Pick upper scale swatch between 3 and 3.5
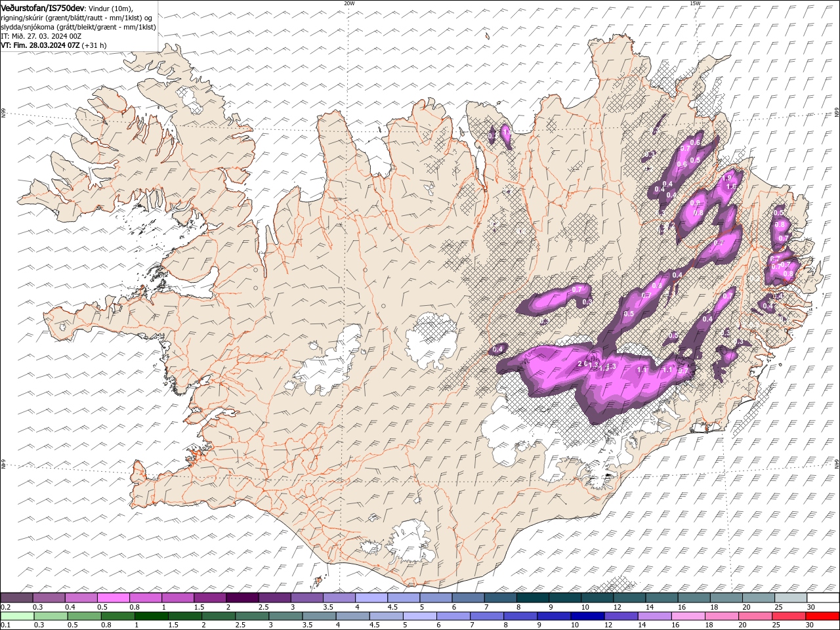The height and width of the screenshot is (630, 840). click(306, 598)
